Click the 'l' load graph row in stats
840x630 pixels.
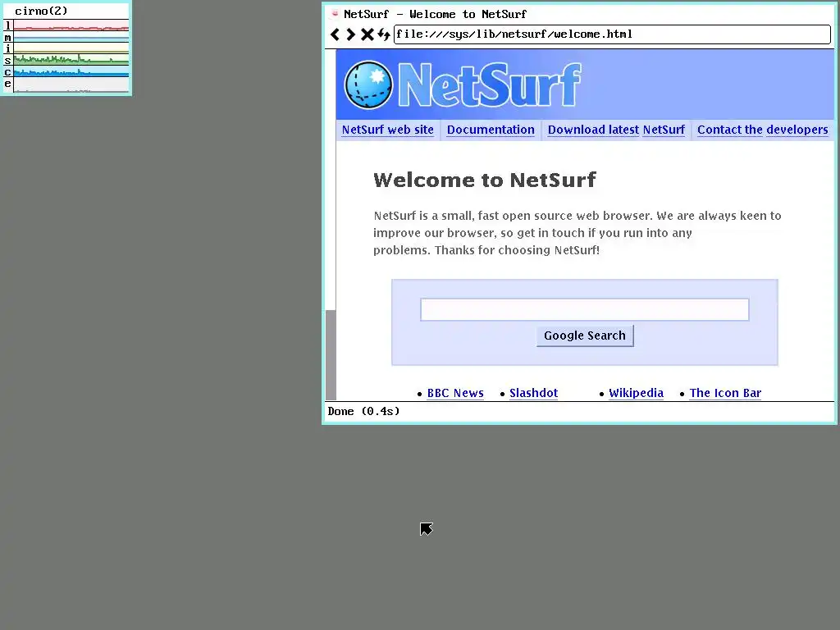coord(66,25)
